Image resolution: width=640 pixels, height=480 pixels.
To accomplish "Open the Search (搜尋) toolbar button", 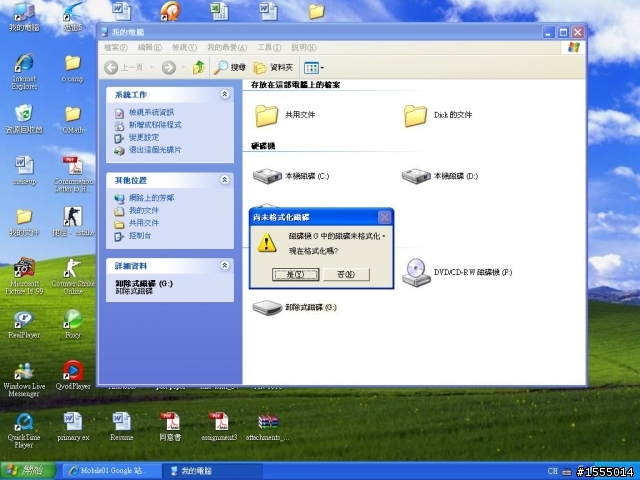I will [230, 68].
